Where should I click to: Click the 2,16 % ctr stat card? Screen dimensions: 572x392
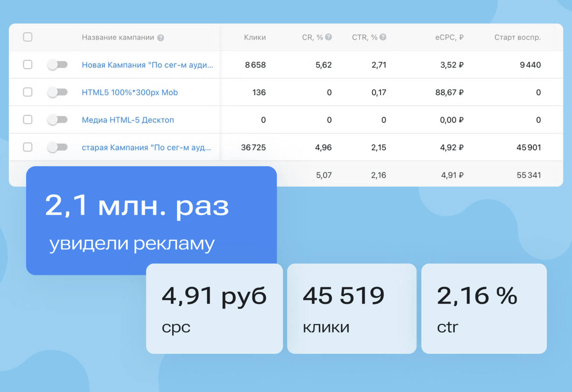click(x=484, y=308)
